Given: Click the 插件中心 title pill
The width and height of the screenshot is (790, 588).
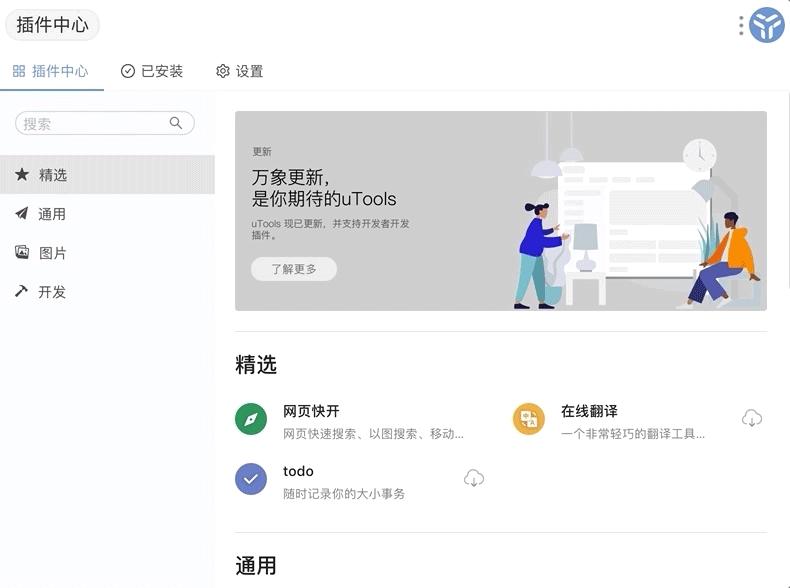Looking at the screenshot, I should point(52,25).
